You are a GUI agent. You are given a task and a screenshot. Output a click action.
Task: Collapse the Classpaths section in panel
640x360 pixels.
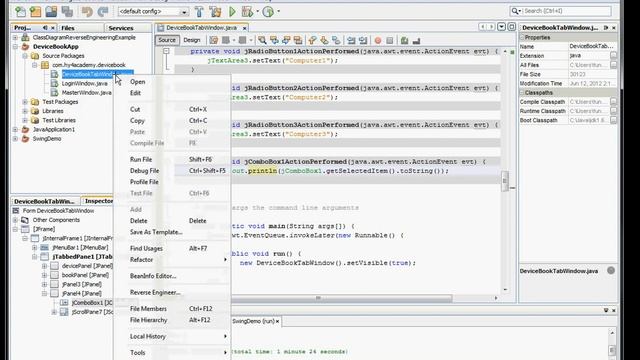522,93
